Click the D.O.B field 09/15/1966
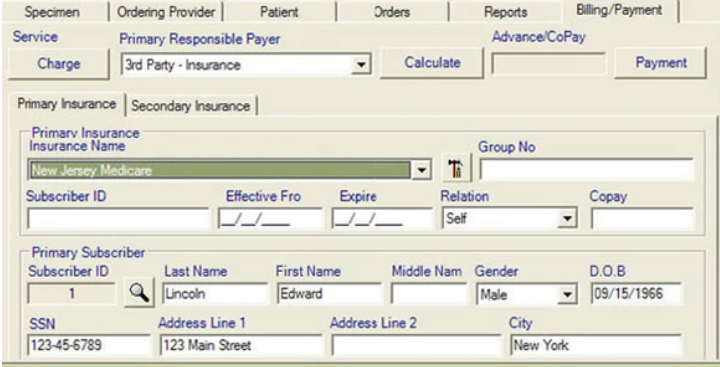Viewport: 720px width, 367px height. [636, 294]
